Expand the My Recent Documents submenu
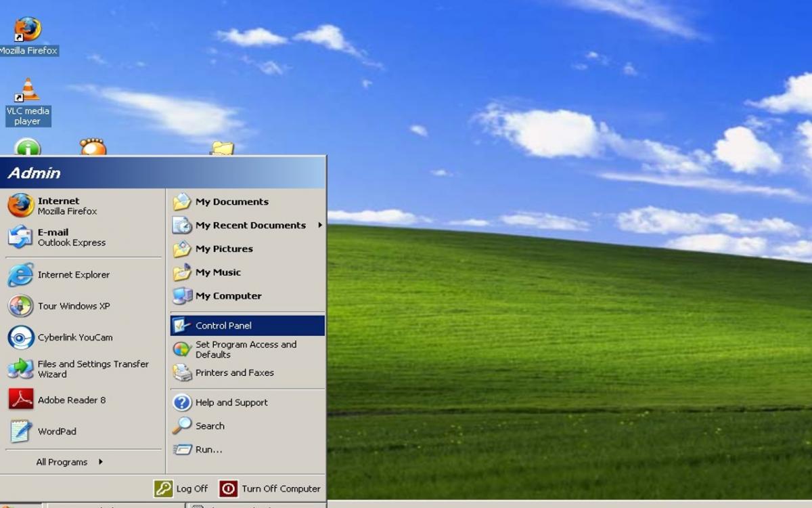This screenshot has height=508, width=812. 248,226
